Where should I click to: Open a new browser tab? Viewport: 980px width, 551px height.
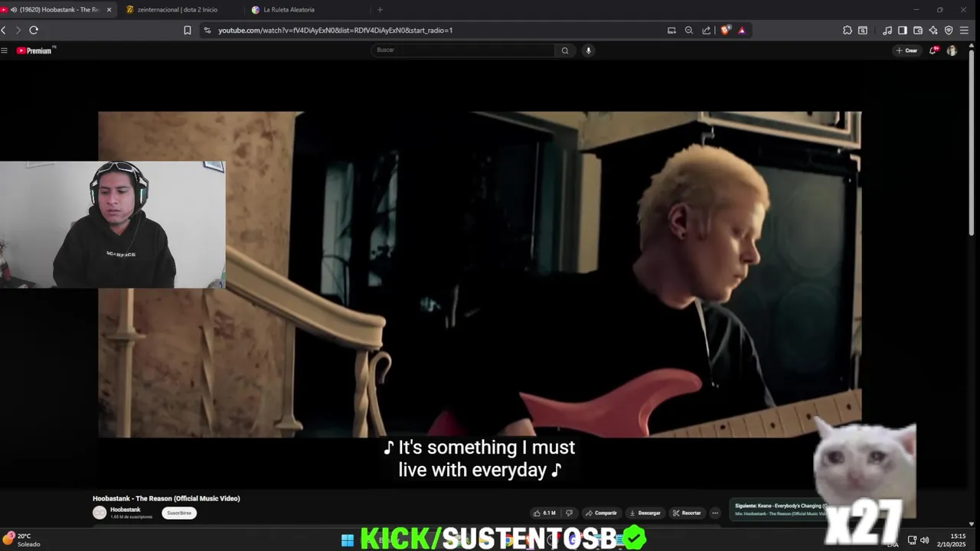[x=380, y=9]
